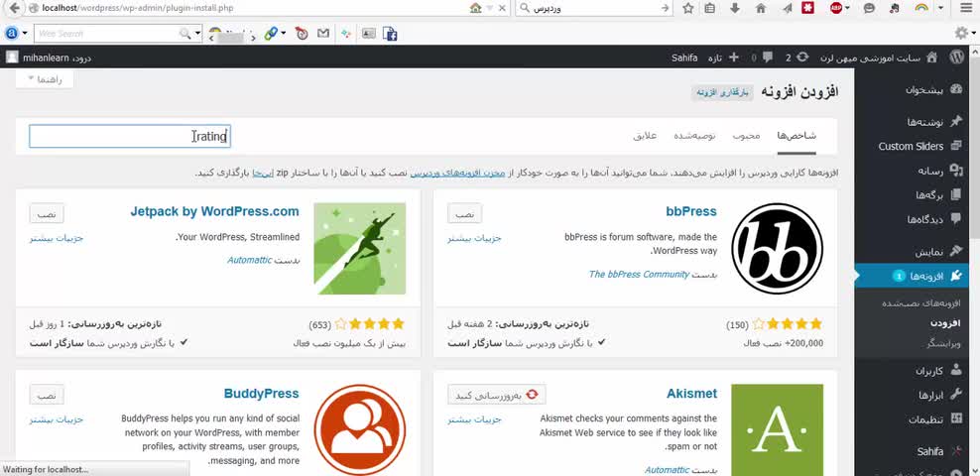Switch to the شاخص‌ها tab

point(796,136)
